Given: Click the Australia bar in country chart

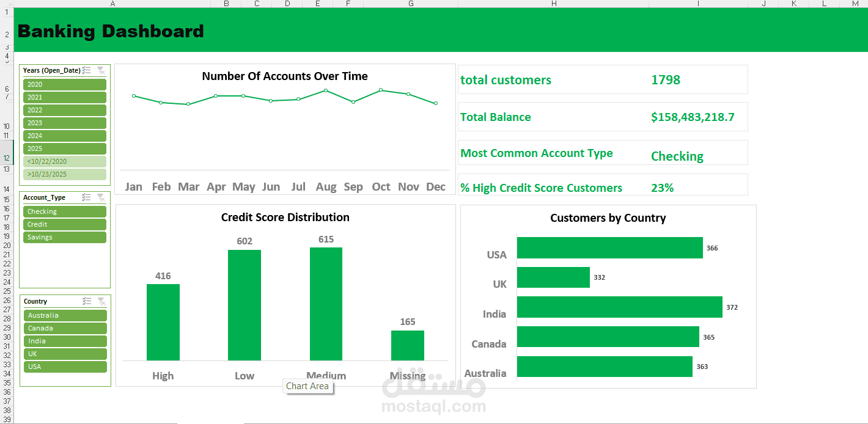Looking at the screenshot, I should click(605, 367).
